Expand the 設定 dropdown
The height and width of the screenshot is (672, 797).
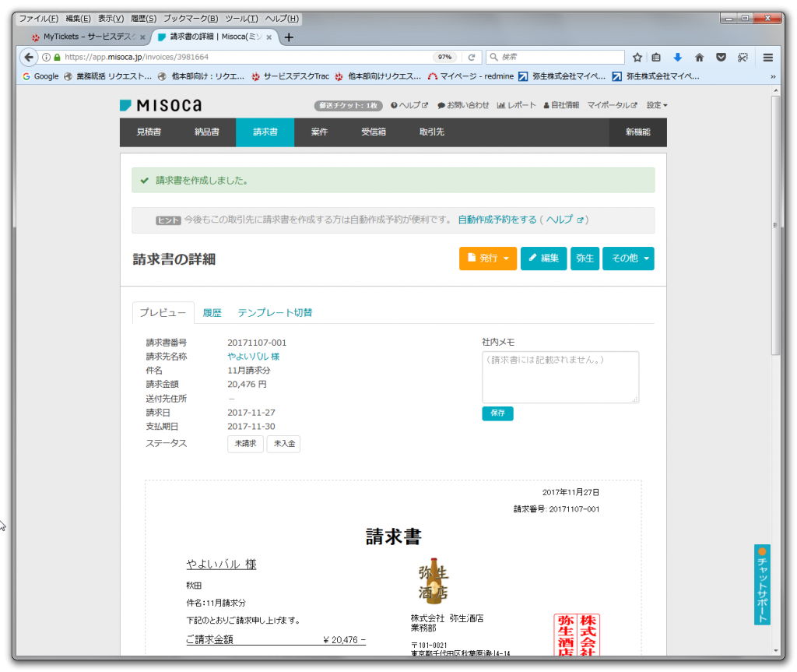657,105
